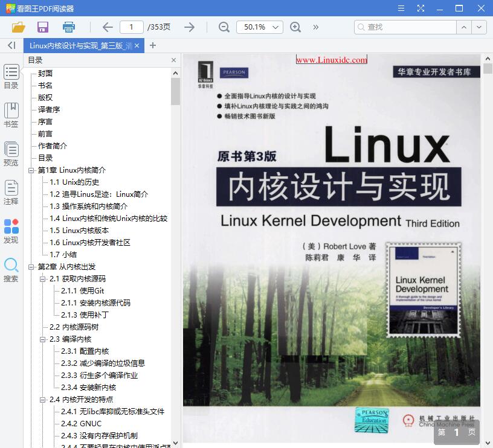Jump to 封面 in outline
Image resolution: width=493 pixels, height=448 pixels.
(45, 74)
